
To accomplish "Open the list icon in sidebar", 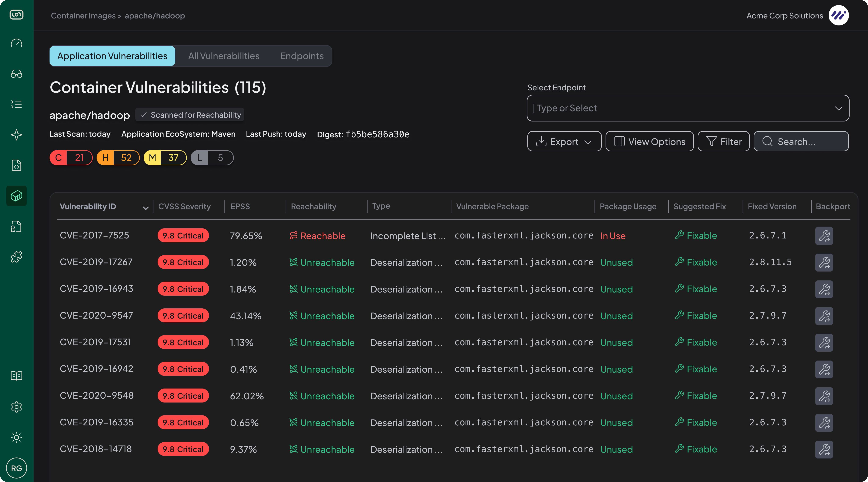I will [x=17, y=104].
